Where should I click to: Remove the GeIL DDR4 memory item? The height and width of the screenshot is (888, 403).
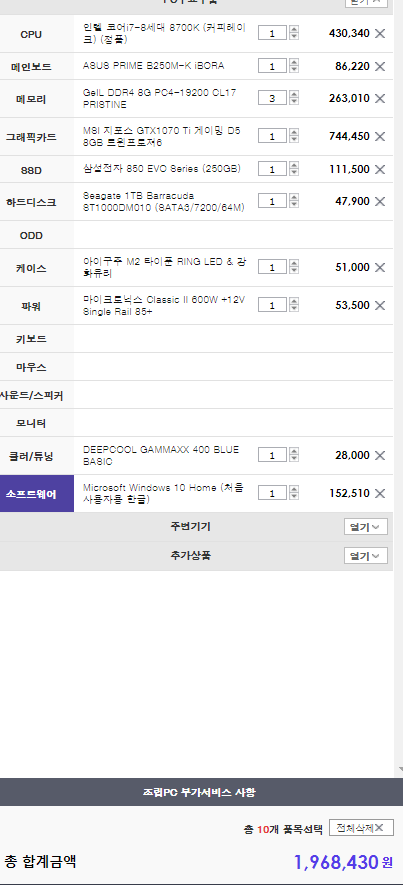coord(380,99)
